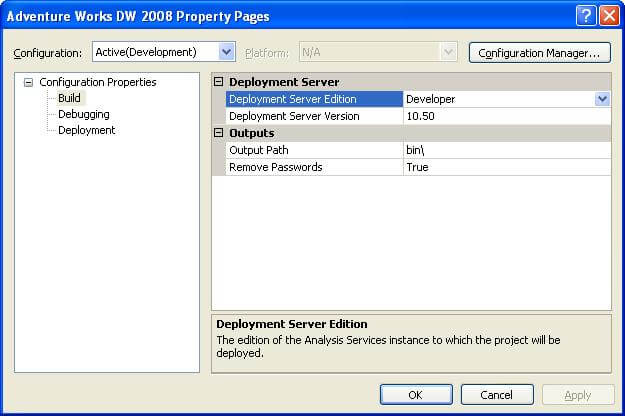Open Configuration Manager

click(x=540, y=53)
